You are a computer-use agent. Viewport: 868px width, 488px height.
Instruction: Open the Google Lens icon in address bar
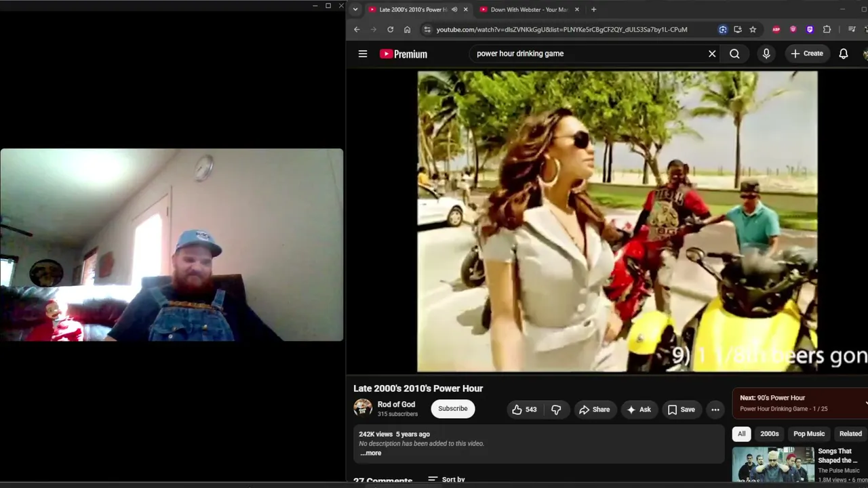(723, 29)
